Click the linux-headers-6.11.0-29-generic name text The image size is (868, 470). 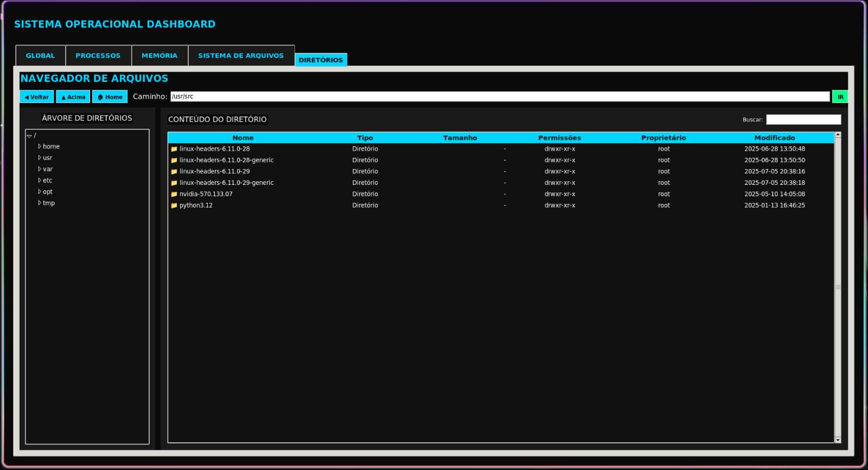pyautogui.click(x=227, y=183)
